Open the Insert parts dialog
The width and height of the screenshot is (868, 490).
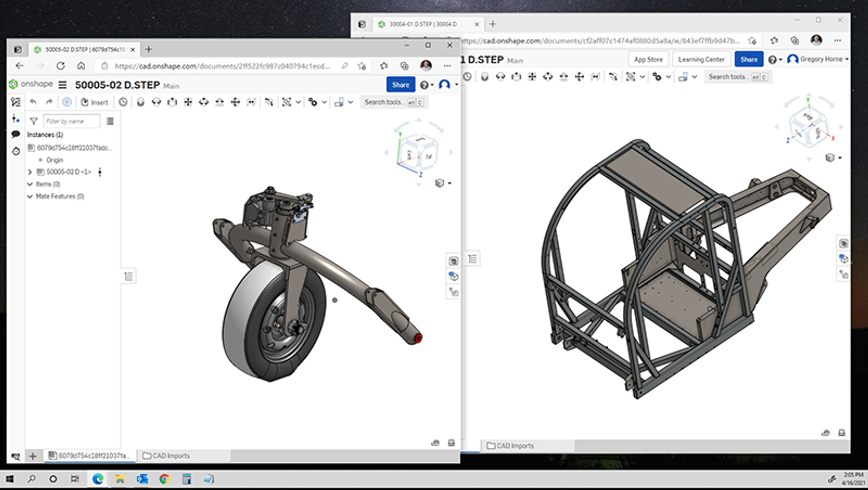[95, 102]
